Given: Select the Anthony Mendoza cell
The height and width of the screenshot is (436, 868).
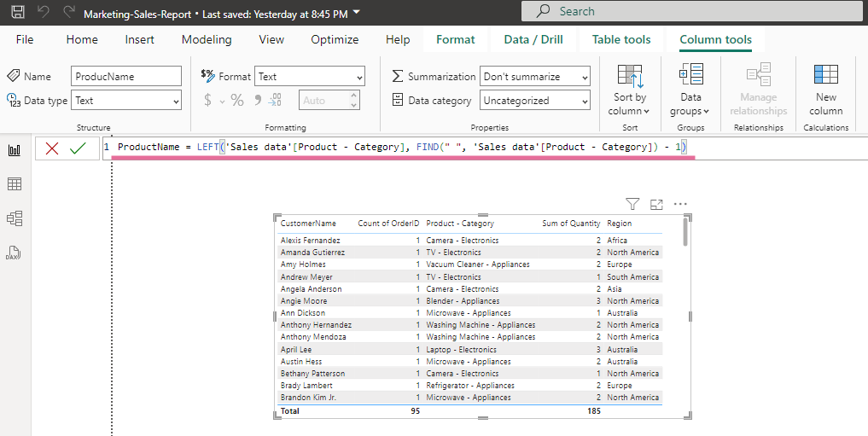Looking at the screenshot, I should (312, 337).
